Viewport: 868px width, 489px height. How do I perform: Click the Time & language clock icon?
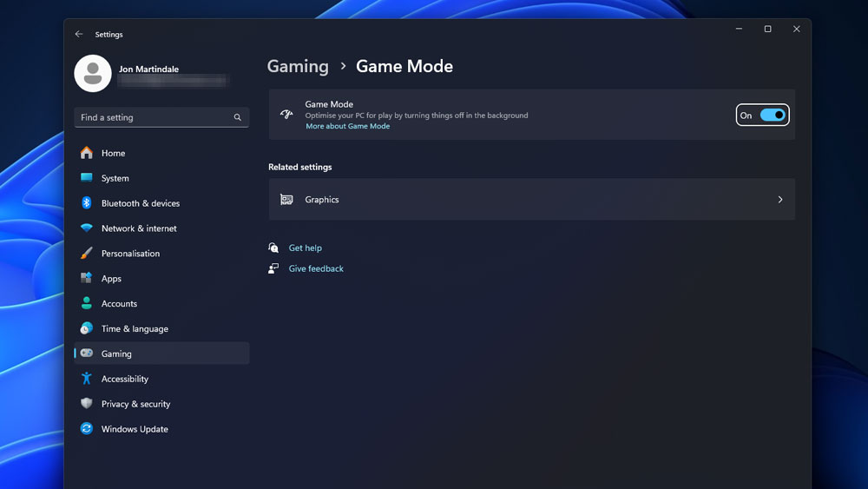pyautogui.click(x=86, y=328)
